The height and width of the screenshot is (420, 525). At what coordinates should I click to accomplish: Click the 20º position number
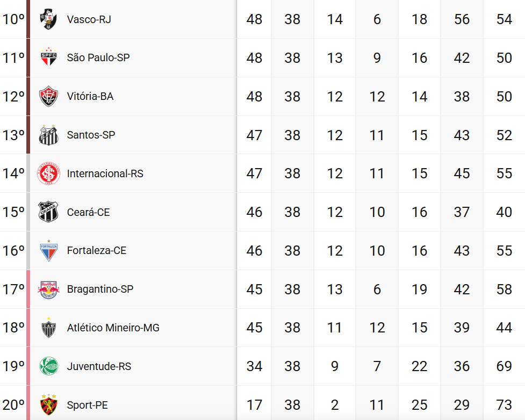[13, 405]
